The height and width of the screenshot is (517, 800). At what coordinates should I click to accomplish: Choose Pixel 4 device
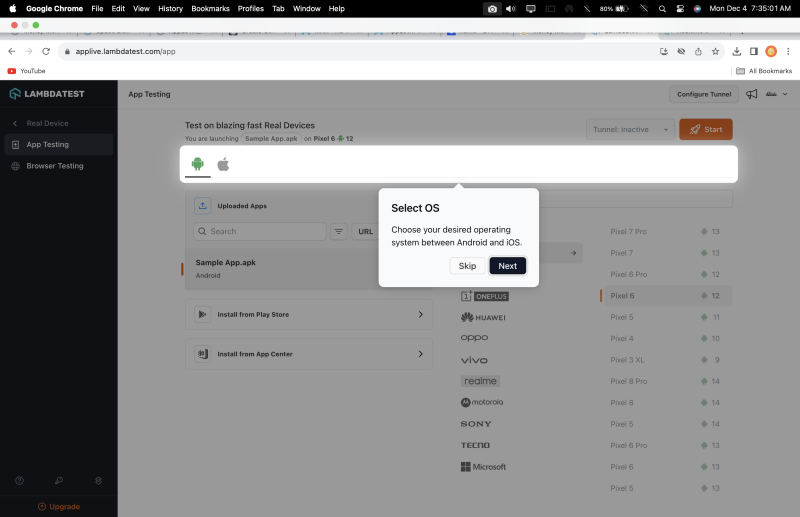tap(668, 338)
